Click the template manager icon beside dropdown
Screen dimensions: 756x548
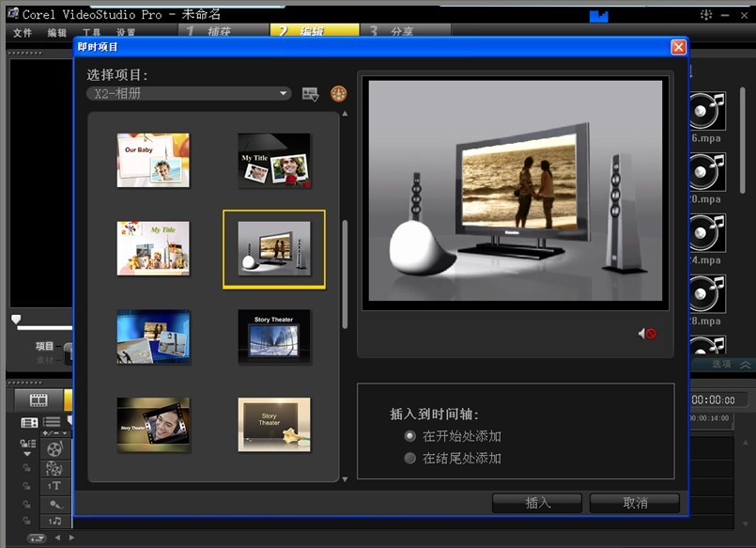[310, 94]
